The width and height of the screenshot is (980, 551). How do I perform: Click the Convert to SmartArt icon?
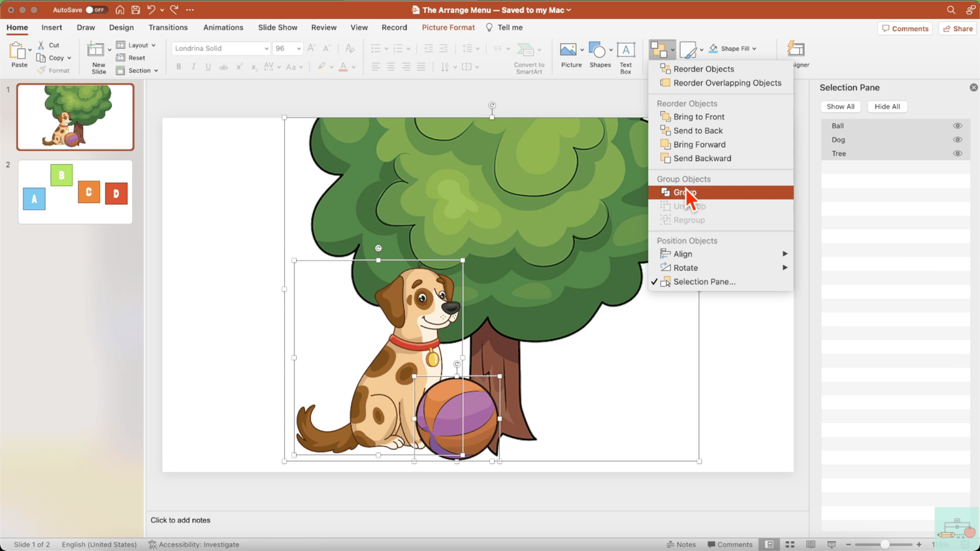[525, 50]
